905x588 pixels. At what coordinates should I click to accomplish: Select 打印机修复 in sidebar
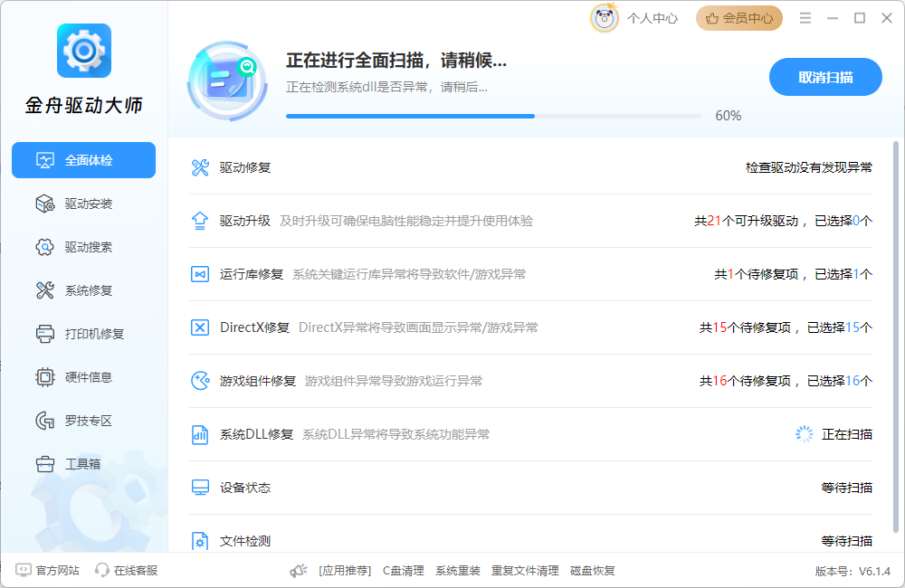click(x=83, y=334)
